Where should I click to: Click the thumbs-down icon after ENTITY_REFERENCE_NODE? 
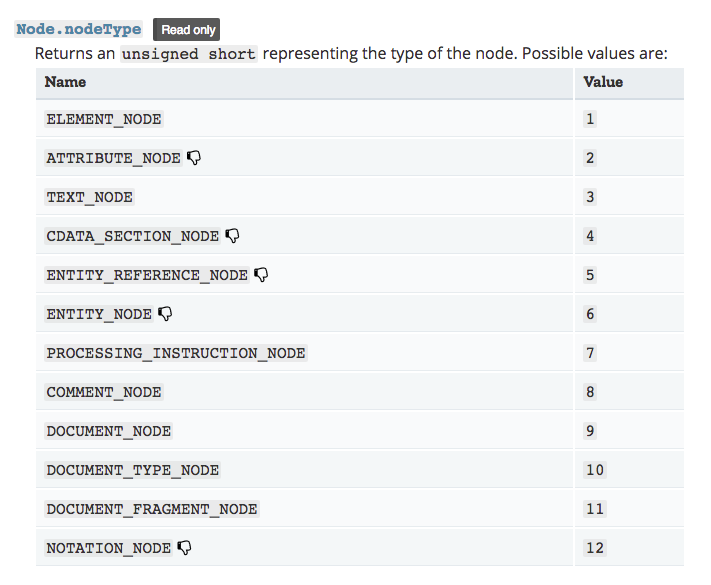pyautogui.click(x=261, y=275)
